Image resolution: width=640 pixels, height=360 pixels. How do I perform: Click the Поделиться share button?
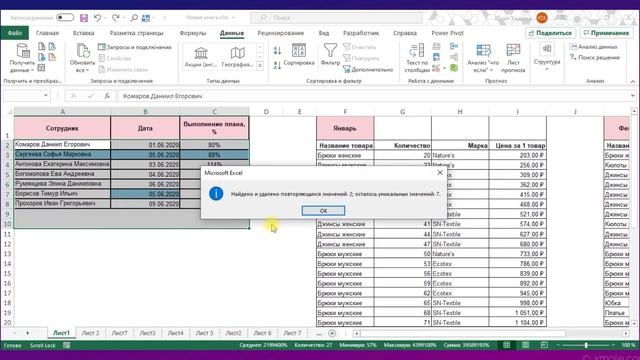(x=550, y=33)
